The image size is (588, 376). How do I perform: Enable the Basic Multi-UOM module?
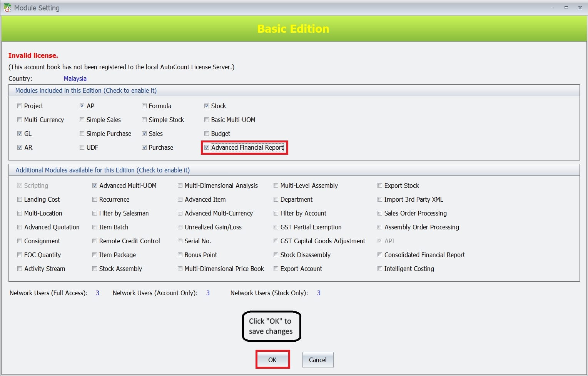[x=207, y=120]
